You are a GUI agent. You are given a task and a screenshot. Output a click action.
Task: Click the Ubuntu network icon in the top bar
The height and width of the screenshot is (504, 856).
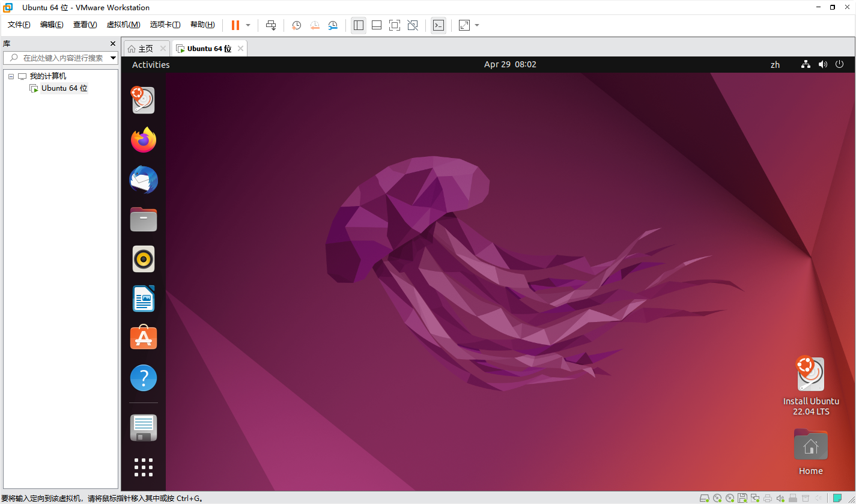[806, 64]
